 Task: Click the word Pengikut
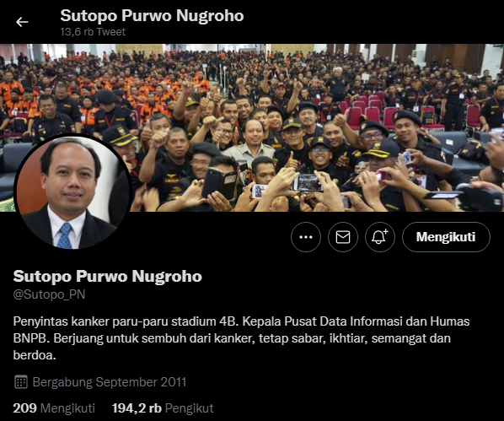click(190, 408)
